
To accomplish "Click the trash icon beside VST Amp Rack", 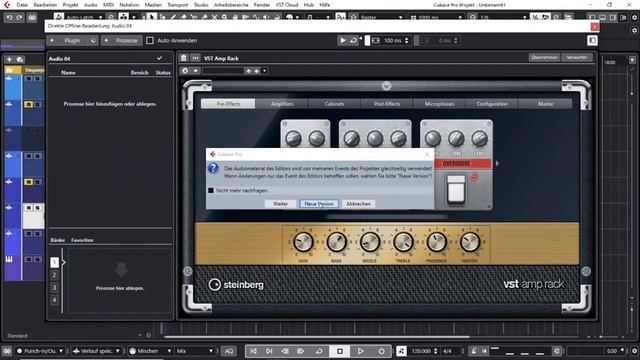I will click(x=184, y=58).
